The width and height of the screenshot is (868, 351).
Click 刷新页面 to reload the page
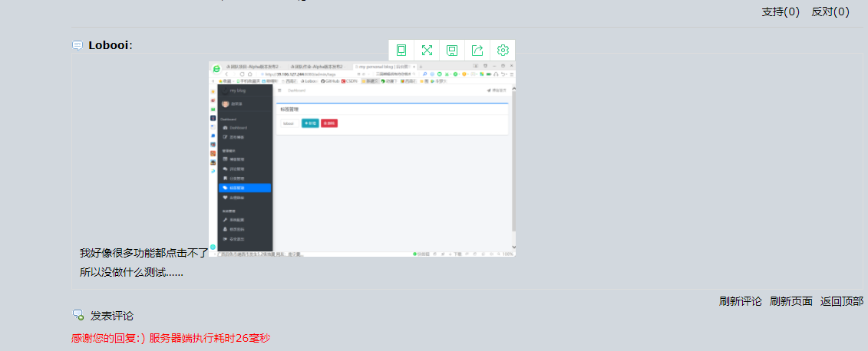click(791, 301)
